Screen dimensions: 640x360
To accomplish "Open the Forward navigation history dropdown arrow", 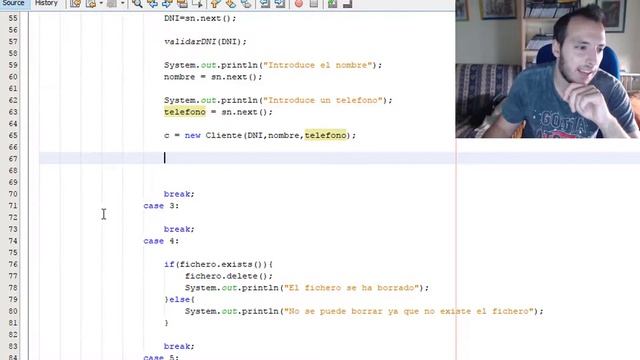I will click(x=122, y=4).
